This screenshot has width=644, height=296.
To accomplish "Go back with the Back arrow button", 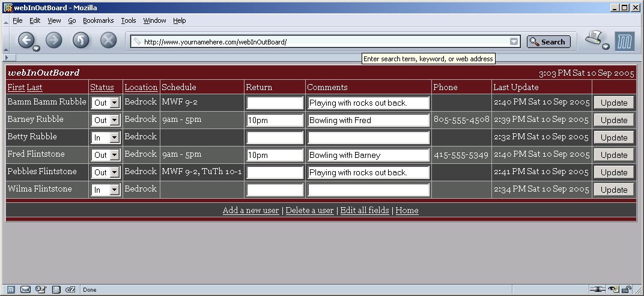I will pos(26,40).
